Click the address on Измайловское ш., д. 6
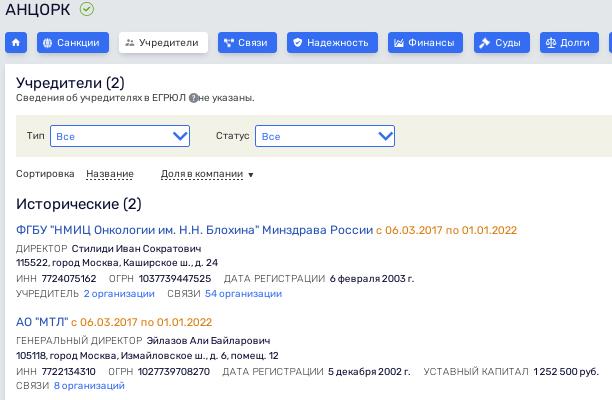This screenshot has width=612, height=400. (147, 356)
